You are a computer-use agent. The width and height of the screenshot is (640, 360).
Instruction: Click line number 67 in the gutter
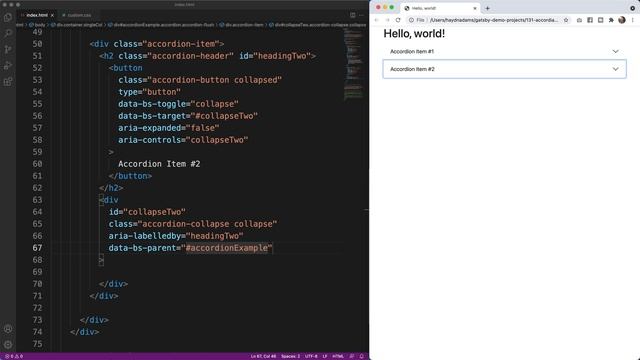[37, 248]
